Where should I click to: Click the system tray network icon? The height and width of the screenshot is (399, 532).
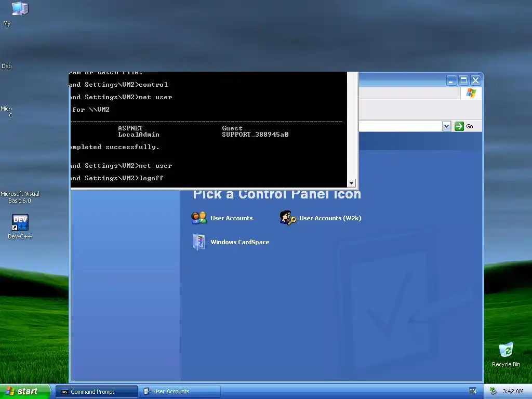click(494, 391)
